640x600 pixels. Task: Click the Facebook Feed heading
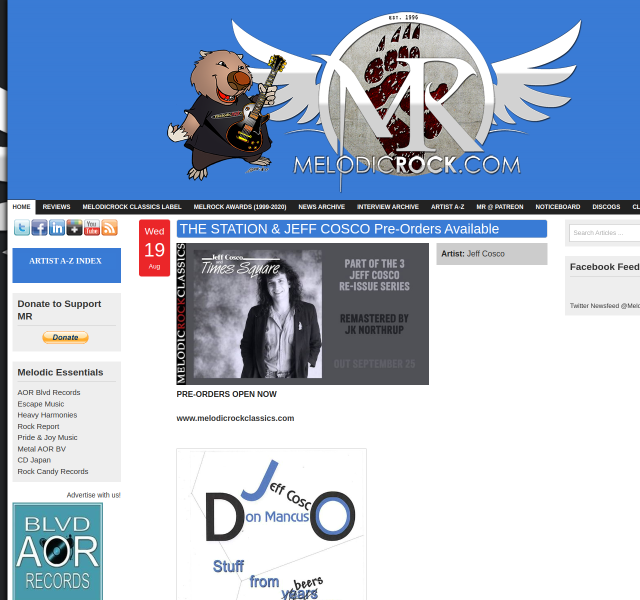point(604,267)
